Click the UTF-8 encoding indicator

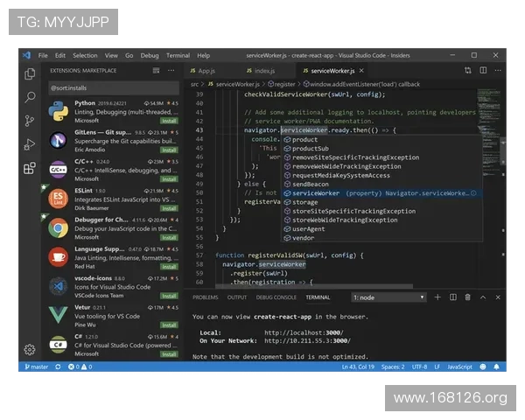click(x=419, y=367)
